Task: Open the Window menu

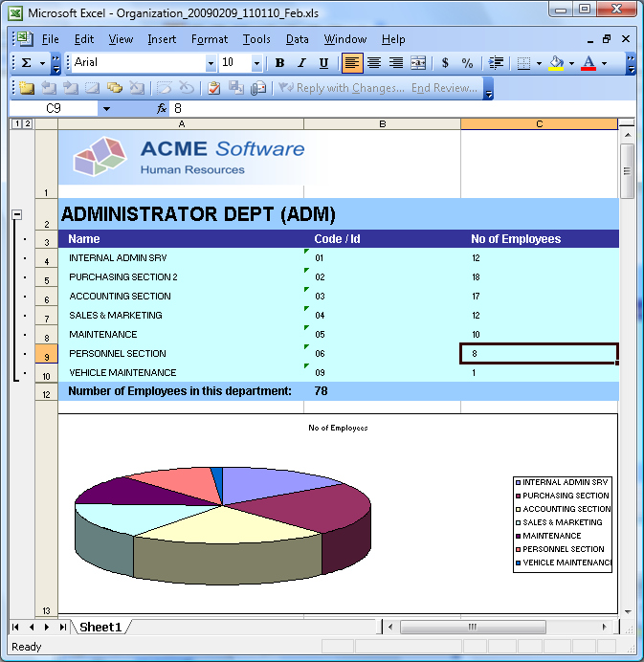Action: (x=345, y=39)
